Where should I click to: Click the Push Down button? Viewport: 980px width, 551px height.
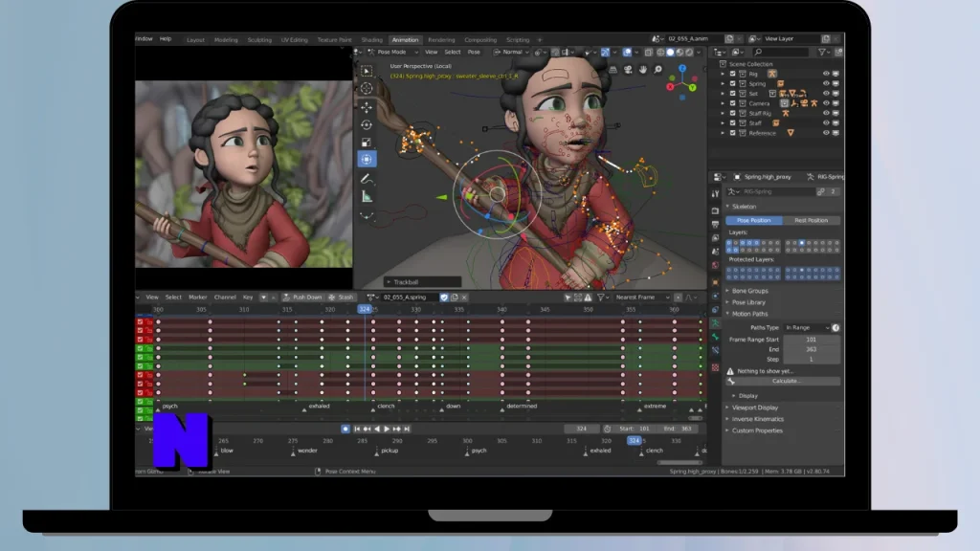coord(302,298)
